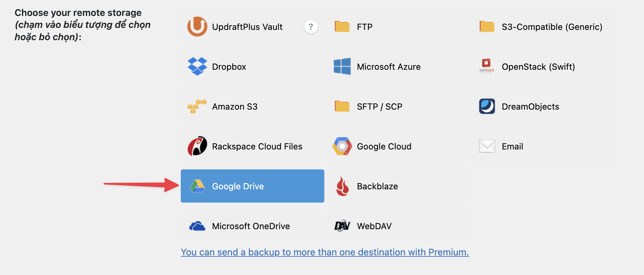The image size is (644, 275).
Task: Click the Google Drive triangle icon
Action: pyautogui.click(x=197, y=186)
